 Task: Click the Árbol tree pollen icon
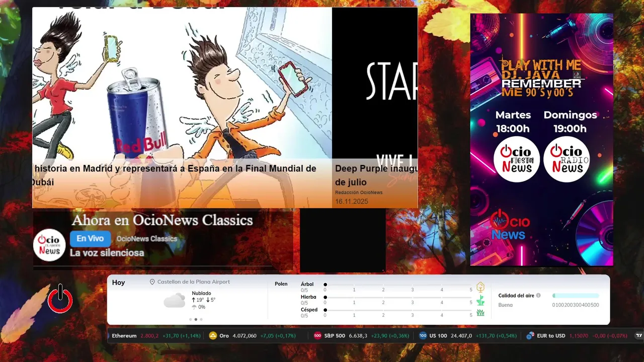480,287
